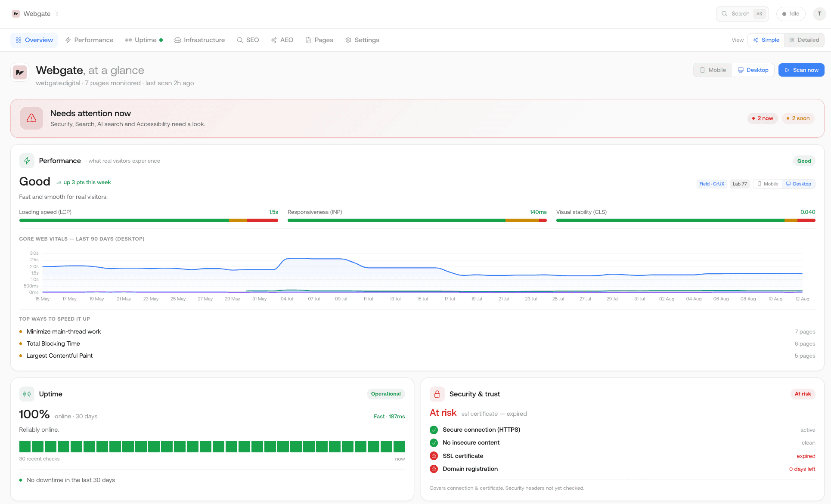This screenshot has height=504, width=831.
Task: Click the warning triangle alert icon
Action: pos(31,118)
